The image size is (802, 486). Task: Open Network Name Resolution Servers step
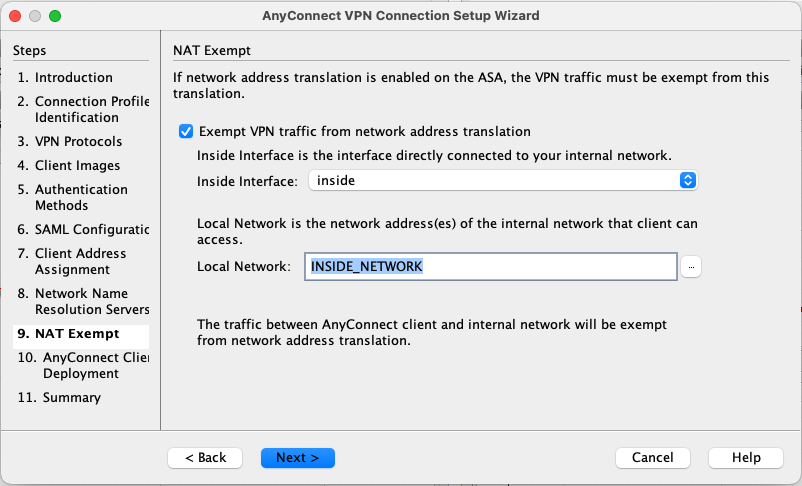point(84,301)
